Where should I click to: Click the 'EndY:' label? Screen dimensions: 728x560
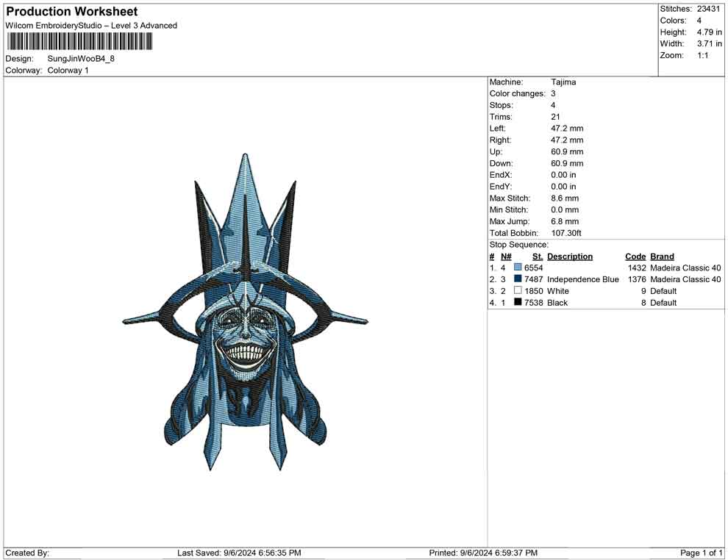501,186
